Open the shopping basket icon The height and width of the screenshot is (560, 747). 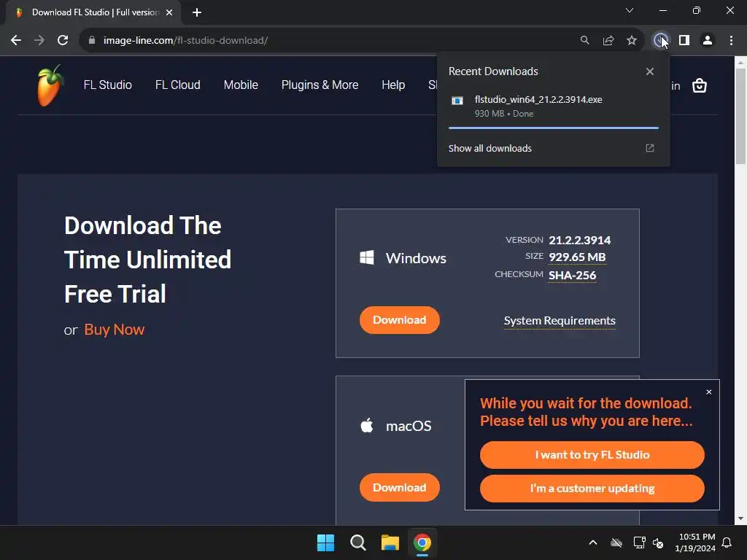[x=699, y=86]
